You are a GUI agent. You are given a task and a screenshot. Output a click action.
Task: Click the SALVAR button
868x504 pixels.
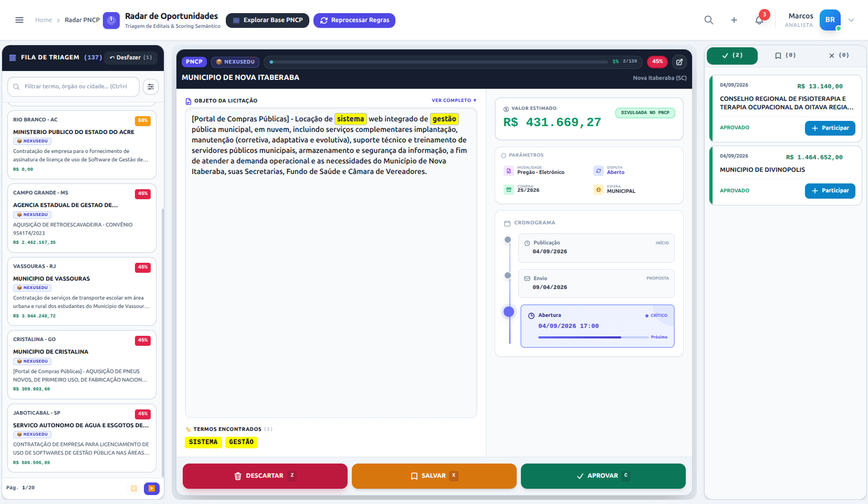click(434, 476)
